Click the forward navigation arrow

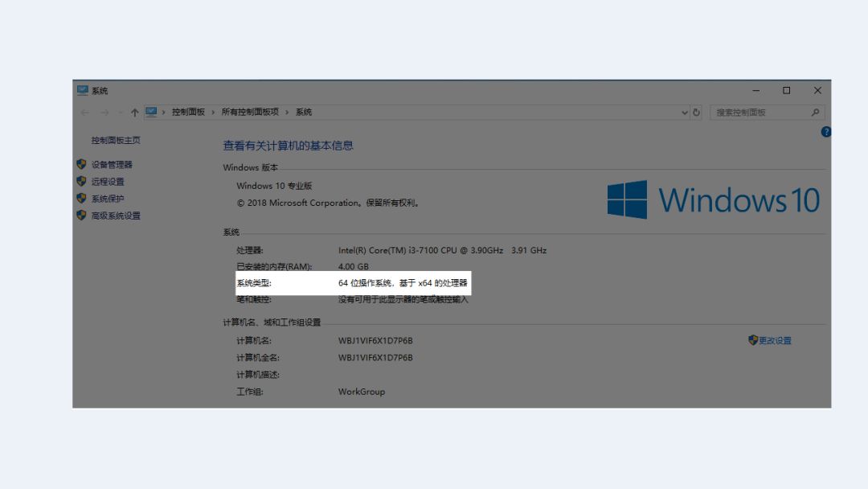(104, 113)
